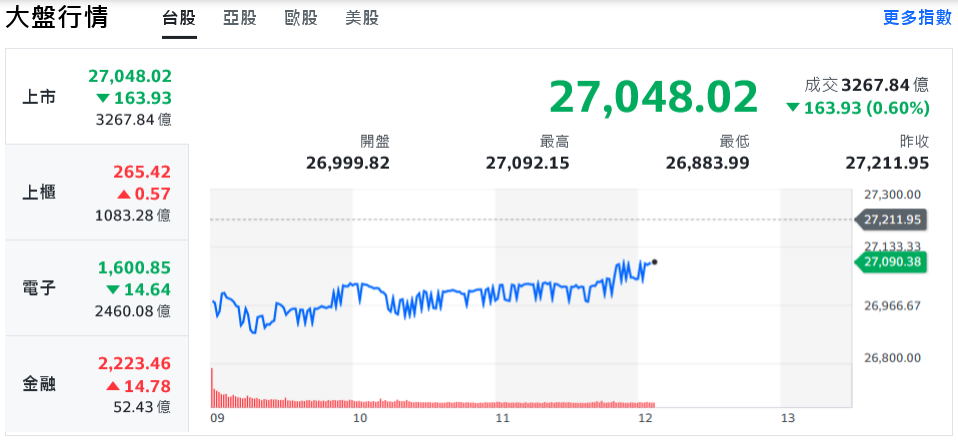Viewport: 958px width, 443px height.
Task: Open the 歐股 tab
Action: 300,18
